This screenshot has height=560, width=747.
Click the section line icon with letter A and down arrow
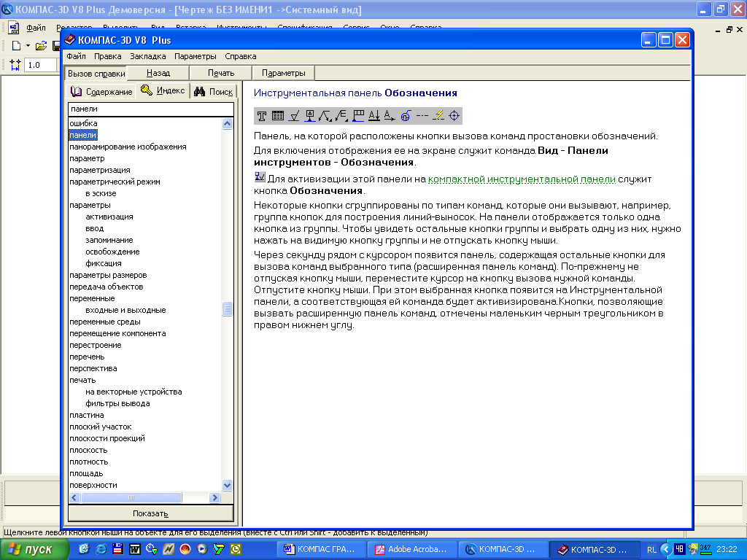coord(374,116)
